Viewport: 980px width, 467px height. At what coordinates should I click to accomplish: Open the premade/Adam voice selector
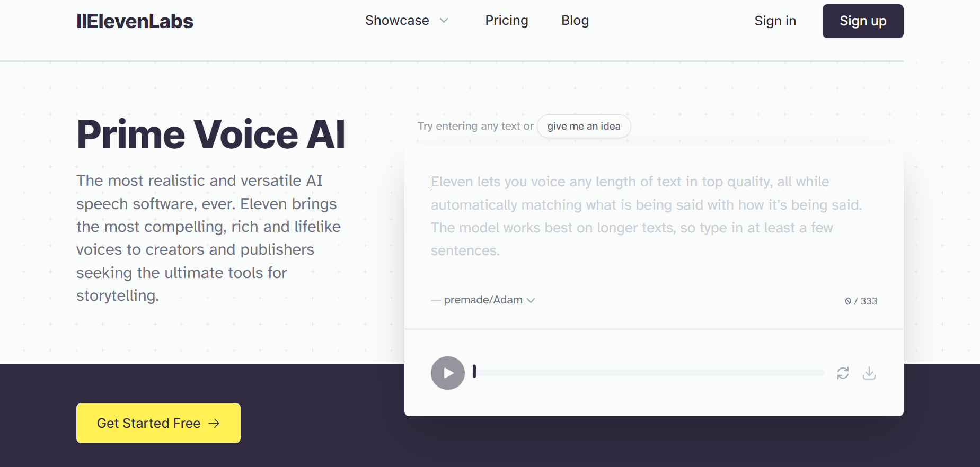(x=483, y=300)
